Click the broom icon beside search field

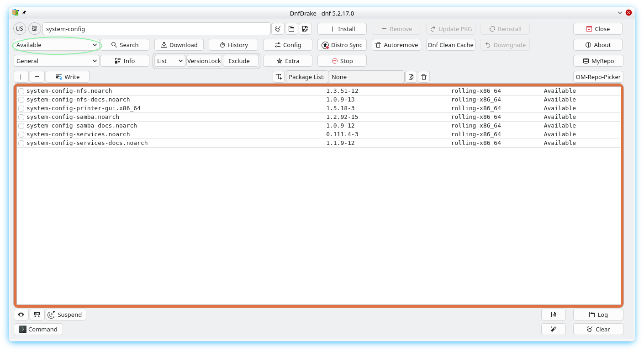(278, 29)
